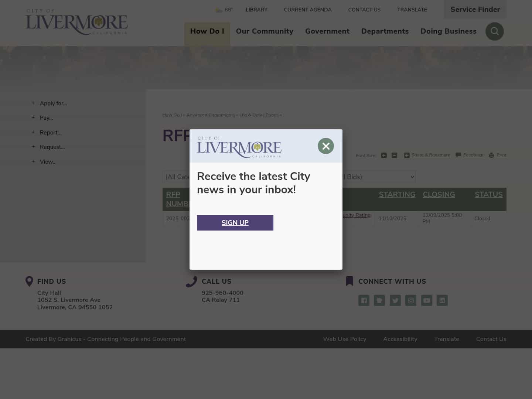532x399 pixels.
Task: Click the YouTube icon in the footer
Action: pyautogui.click(x=426, y=300)
